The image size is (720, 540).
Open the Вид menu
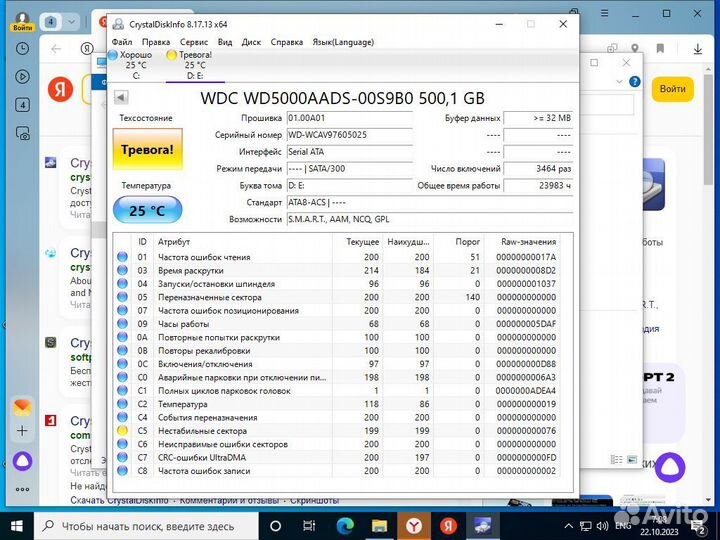(x=225, y=42)
